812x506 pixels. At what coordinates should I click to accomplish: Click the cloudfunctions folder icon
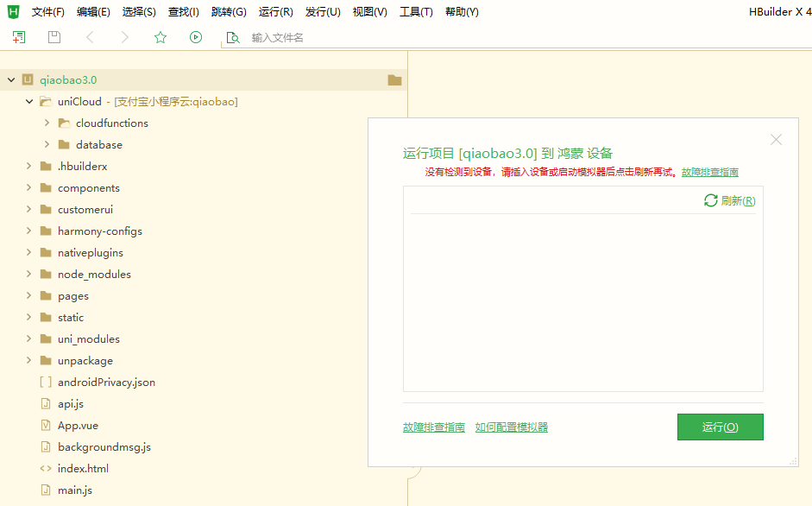pyautogui.click(x=64, y=123)
